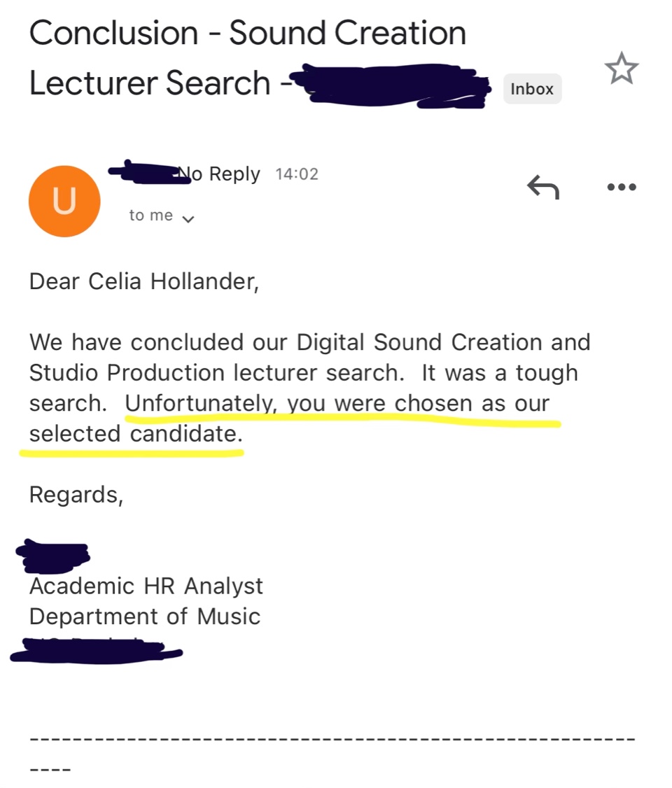Tap 'to me' recipient text

[x=150, y=215]
